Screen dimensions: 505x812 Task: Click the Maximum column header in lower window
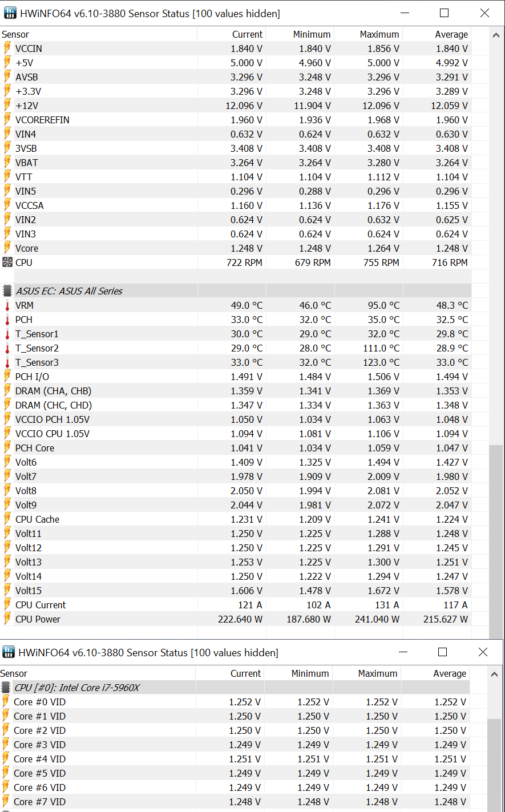pos(367,673)
